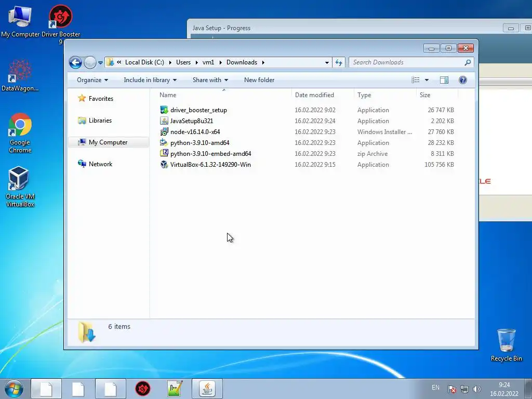Click the Action Center flag tray icon
Viewport: 532px width, 399px height.
tap(451, 389)
